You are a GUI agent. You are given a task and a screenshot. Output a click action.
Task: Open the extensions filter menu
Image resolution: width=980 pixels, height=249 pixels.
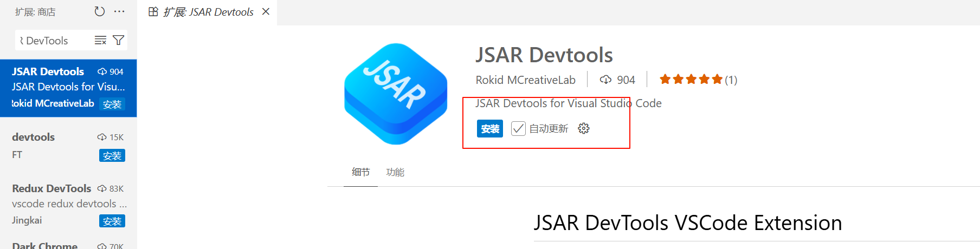click(x=118, y=40)
